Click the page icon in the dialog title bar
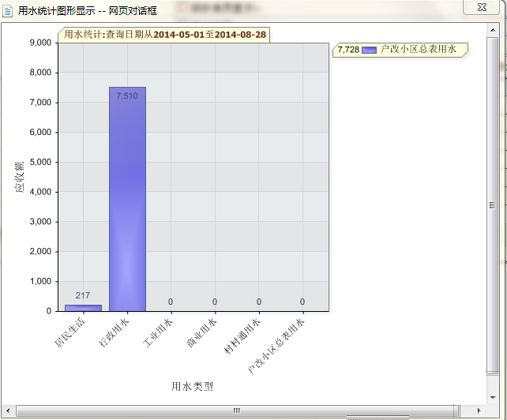This screenshot has width=507, height=420. (8, 10)
